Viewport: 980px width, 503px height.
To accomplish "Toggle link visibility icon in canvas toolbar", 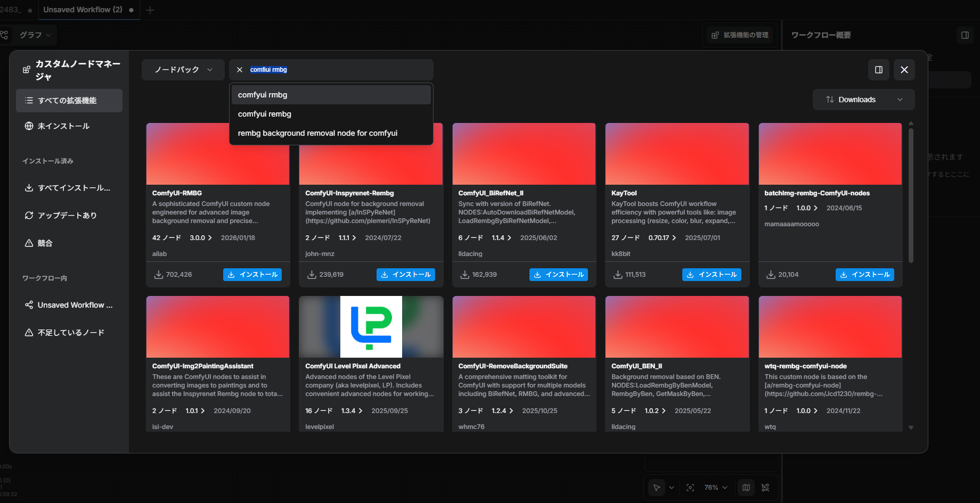I will tap(765, 488).
